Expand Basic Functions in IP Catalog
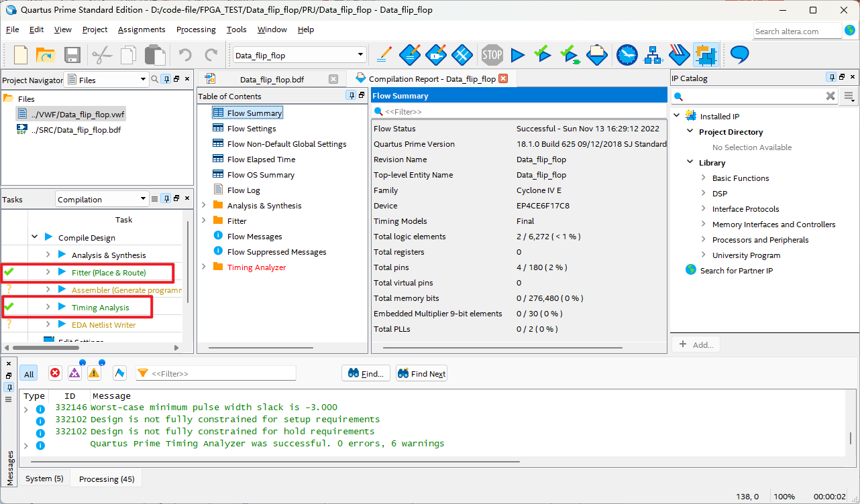860x504 pixels. point(703,178)
